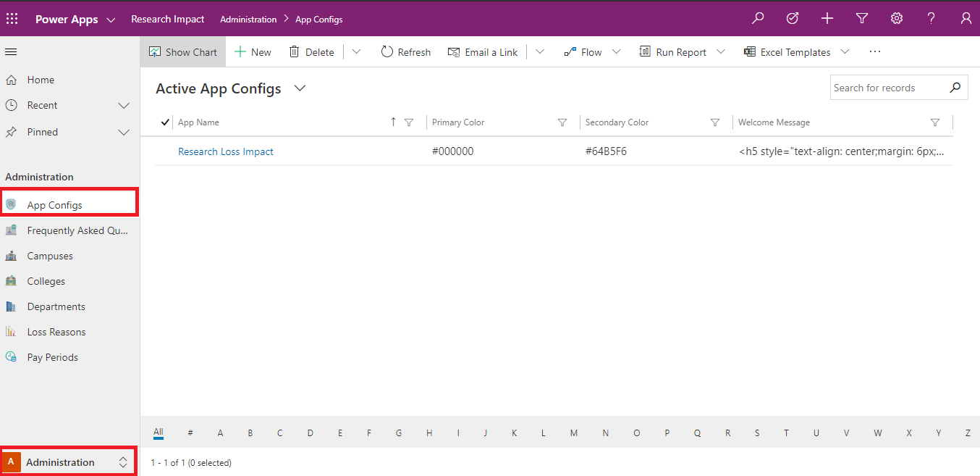The image size is (980, 476).
Task: Open filter on Welcome Message column
Action: [x=935, y=122]
